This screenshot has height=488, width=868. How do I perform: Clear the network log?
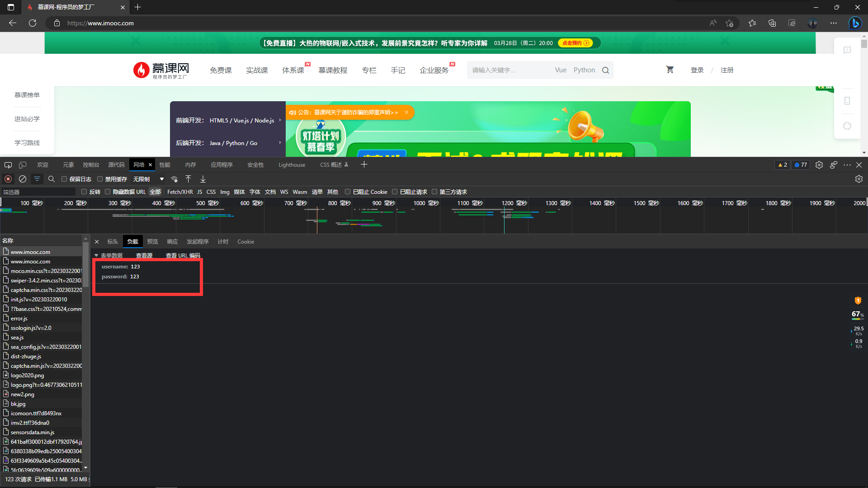(23, 179)
